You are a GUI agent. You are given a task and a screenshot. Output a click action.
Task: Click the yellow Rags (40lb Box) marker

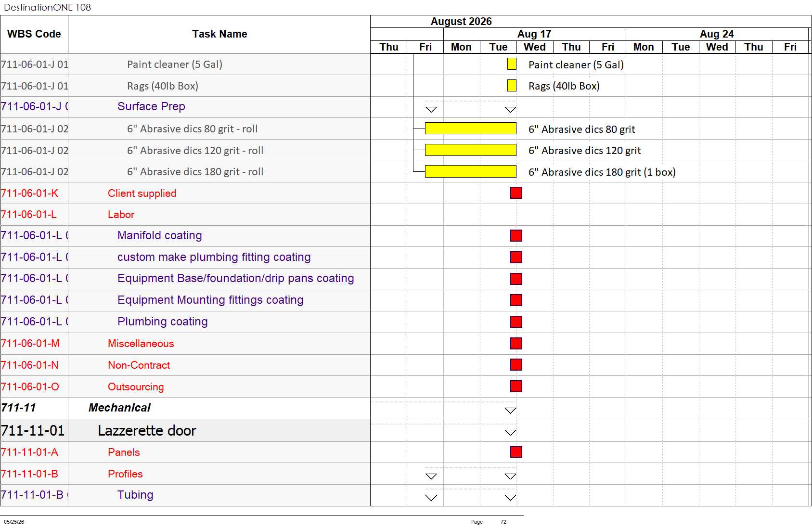[x=512, y=86]
